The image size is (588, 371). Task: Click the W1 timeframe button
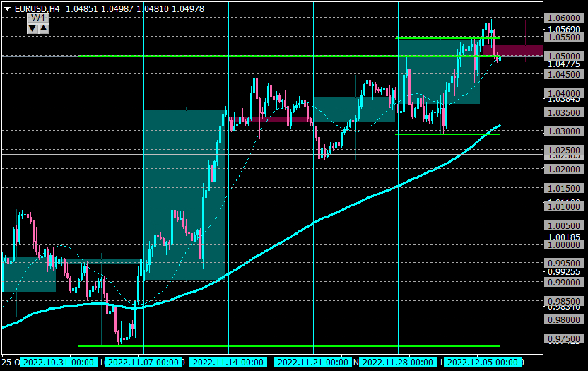[38, 18]
